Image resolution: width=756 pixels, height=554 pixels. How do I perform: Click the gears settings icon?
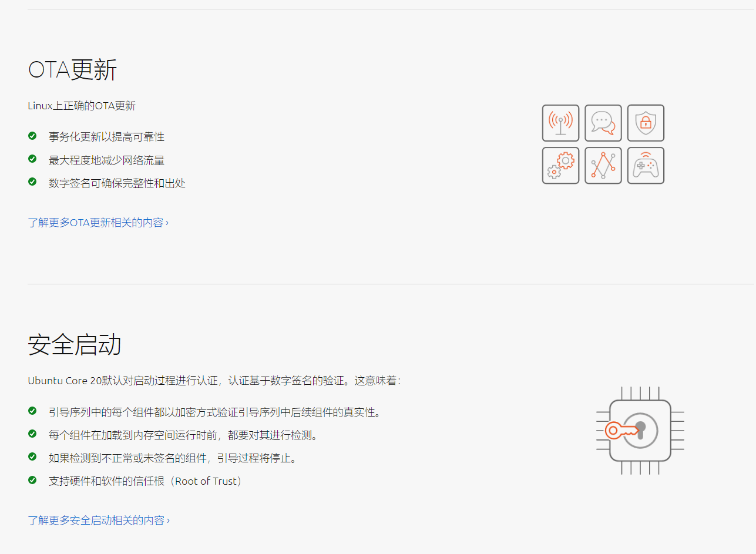click(x=560, y=165)
